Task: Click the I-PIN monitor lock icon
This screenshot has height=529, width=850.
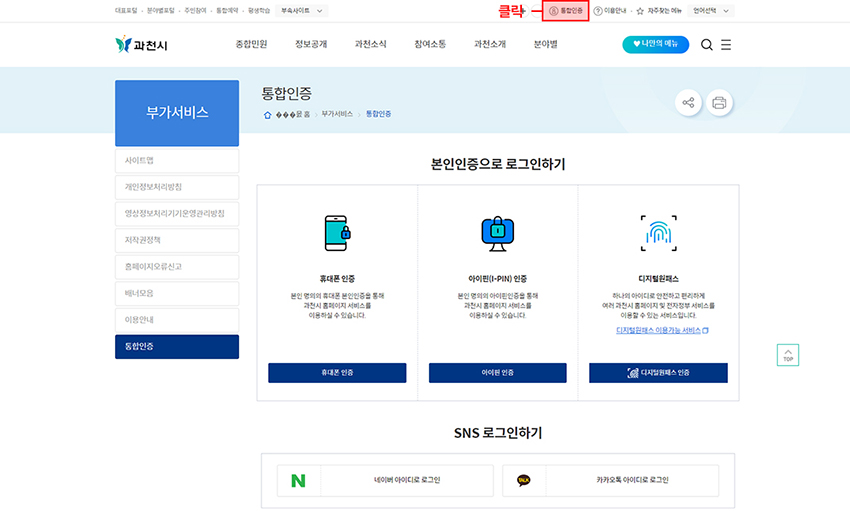Action: (x=497, y=233)
